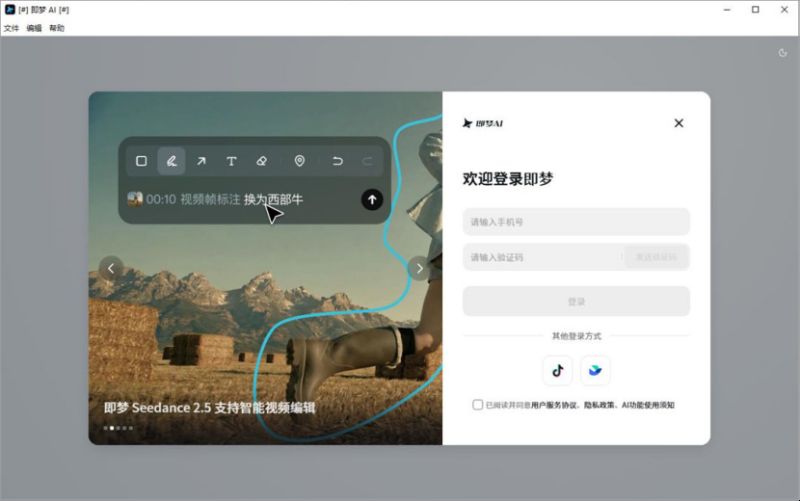Jump to the first carousel dot
The image size is (800, 501).
tap(106, 428)
